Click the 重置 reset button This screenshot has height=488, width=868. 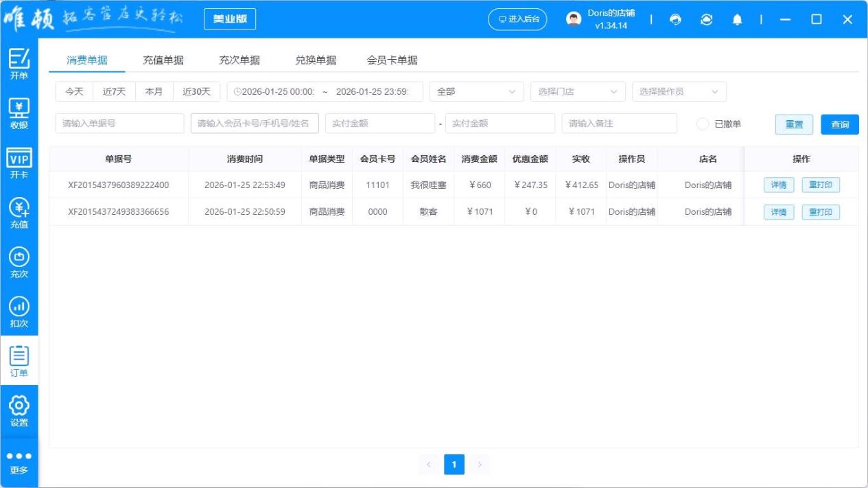pyautogui.click(x=795, y=124)
